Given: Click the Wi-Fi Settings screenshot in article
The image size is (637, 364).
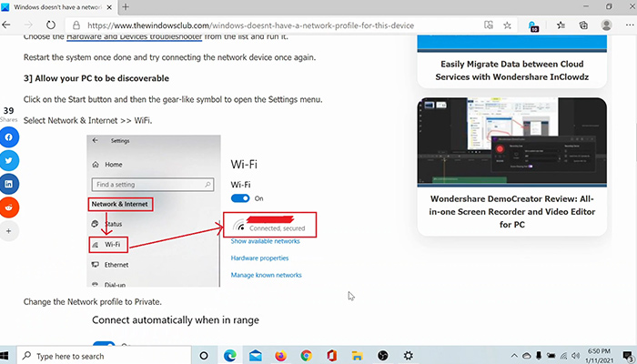Looking at the screenshot, I should coord(202,211).
